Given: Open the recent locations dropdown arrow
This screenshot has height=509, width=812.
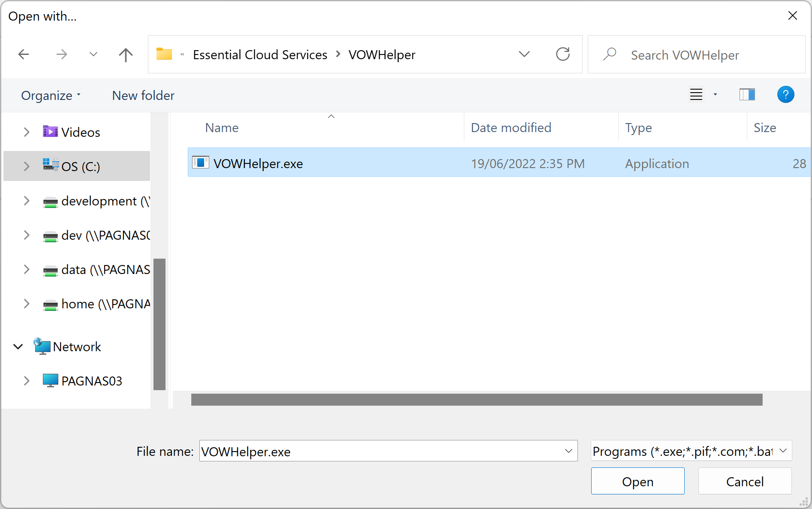Looking at the screenshot, I should [x=93, y=54].
